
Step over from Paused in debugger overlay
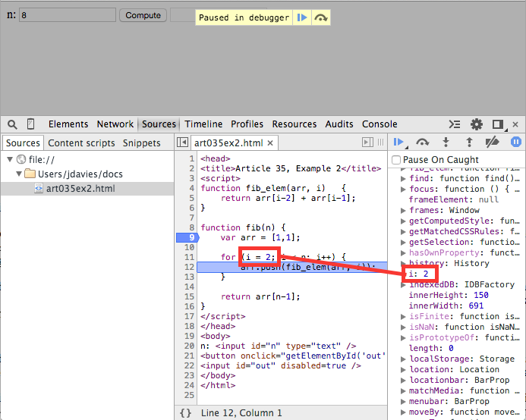pyautogui.click(x=321, y=17)
